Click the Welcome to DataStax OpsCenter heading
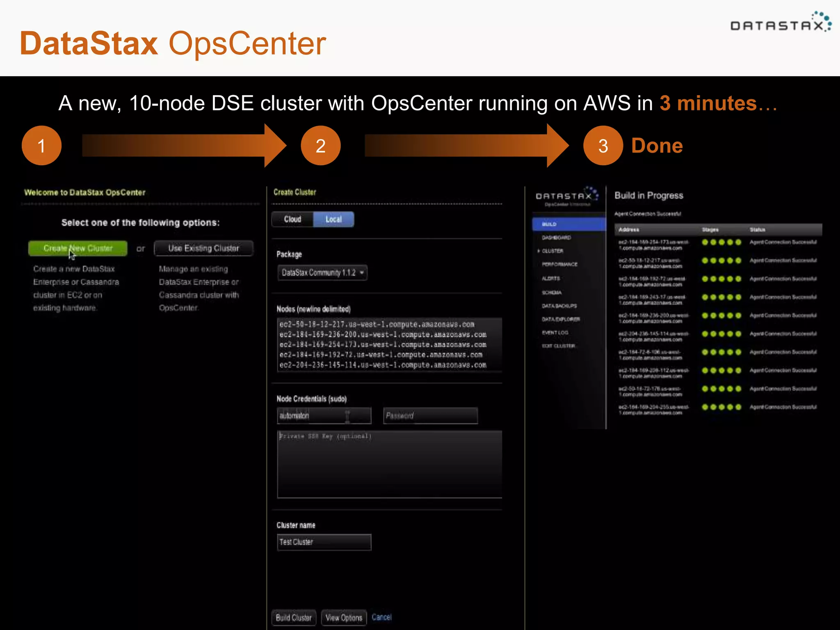Screen dimensions: 840x630 pos(85,192)
